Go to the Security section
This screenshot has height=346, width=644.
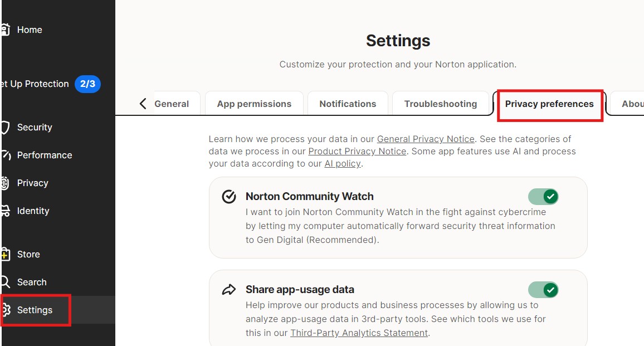35,128
